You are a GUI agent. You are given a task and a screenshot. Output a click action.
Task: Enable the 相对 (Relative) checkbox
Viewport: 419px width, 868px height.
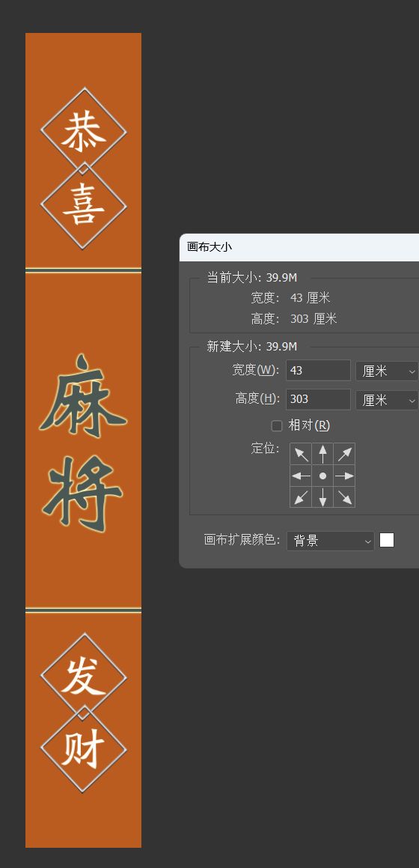point(277,425)
